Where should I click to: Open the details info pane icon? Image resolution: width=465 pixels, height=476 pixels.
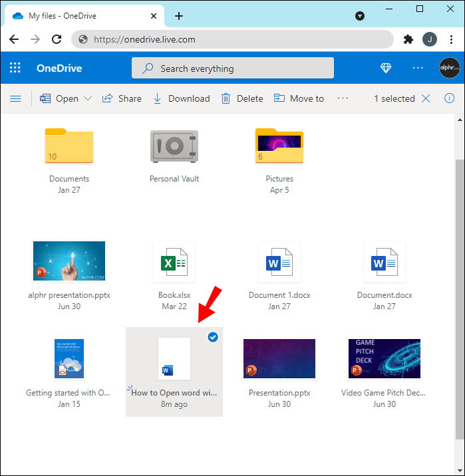point(449,98)
